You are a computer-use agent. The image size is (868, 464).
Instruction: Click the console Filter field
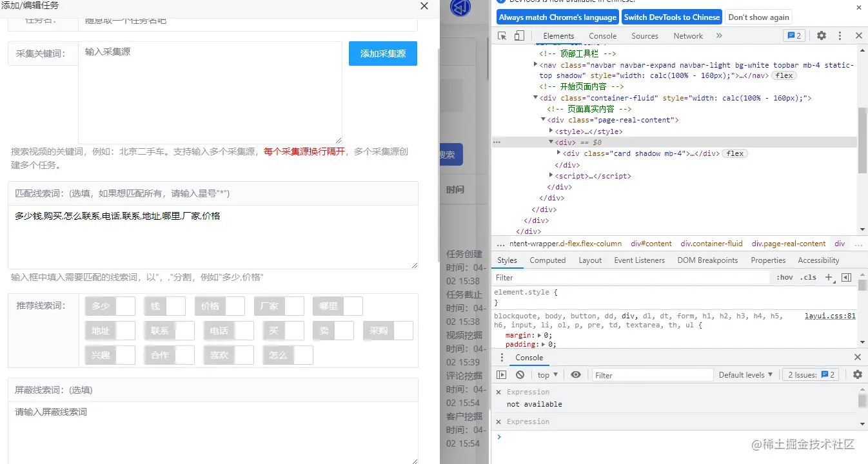tap(653, 374)
